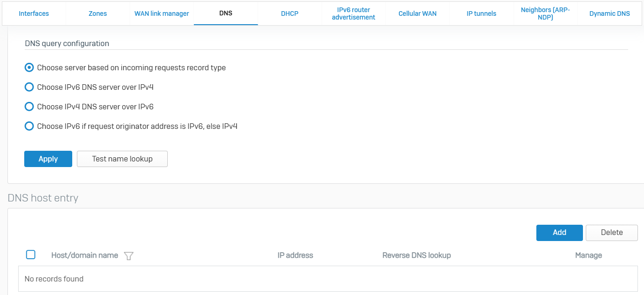The width and height of the screenshot is (644, 295).
Task: Select IPv6 if request originator is IPv6 option
Action: click(29, 126)
